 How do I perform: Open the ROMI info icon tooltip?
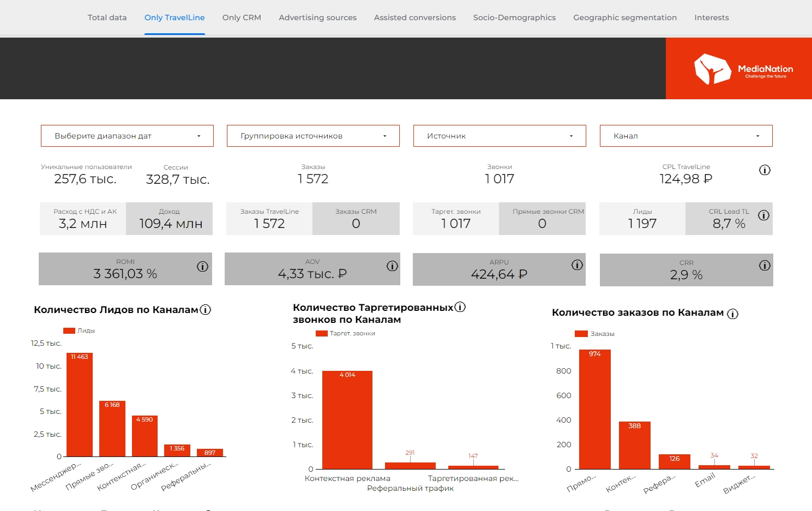(202, 267)
